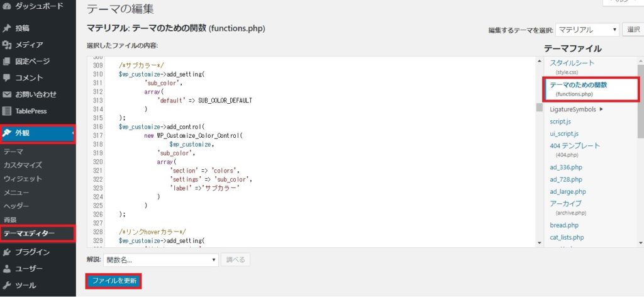Click the pages icon for 固定ページ

pos(6,61)
